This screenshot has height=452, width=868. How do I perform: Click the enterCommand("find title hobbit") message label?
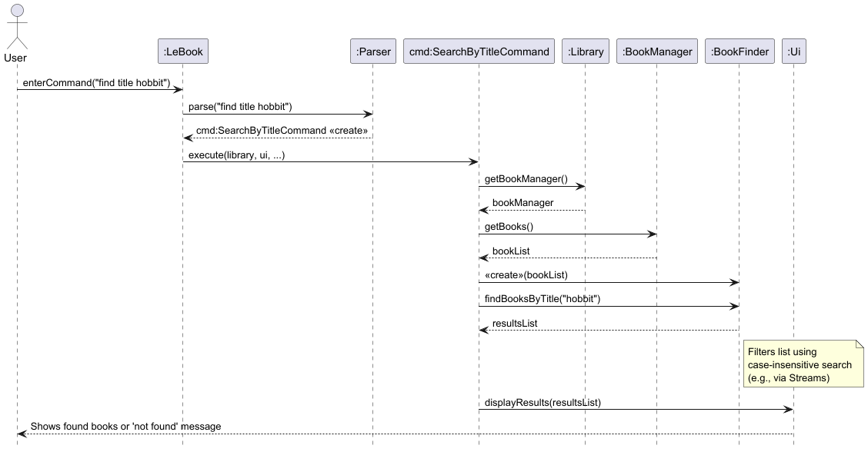pyautogui.click(x=96, y=83)
